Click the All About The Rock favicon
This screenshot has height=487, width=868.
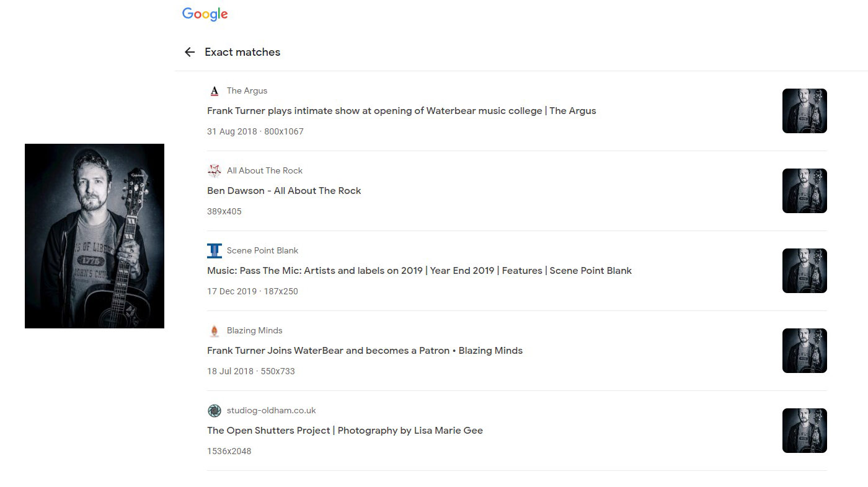(215, 170)
